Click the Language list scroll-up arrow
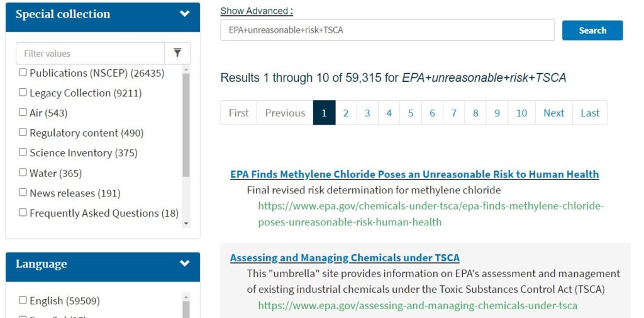This screenshot has height=318, width=644. 186,297
